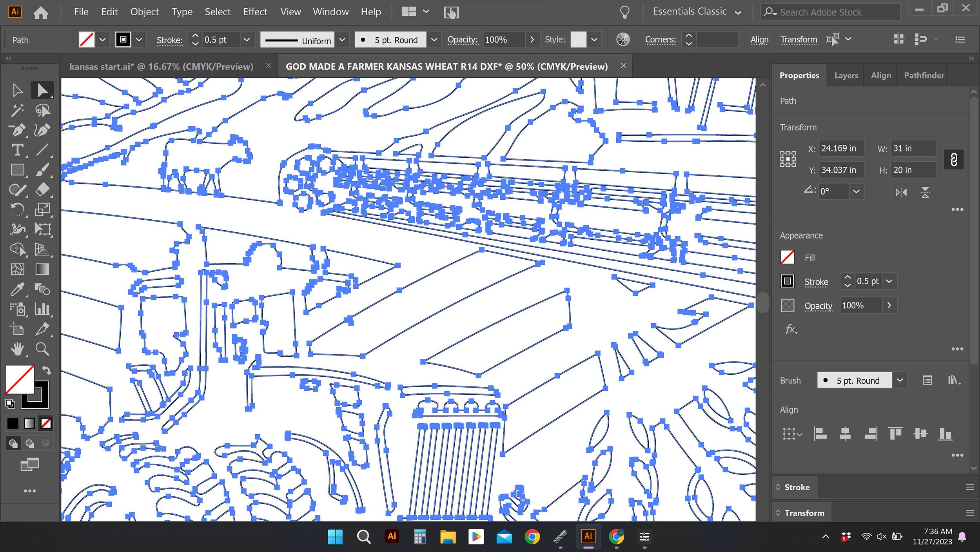The image size is (980, 552).
Task: Open the Window menu
Action: [330, 12]
